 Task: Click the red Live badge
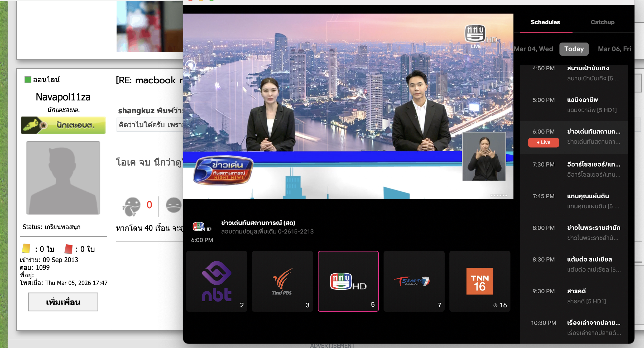pos(543,142)
